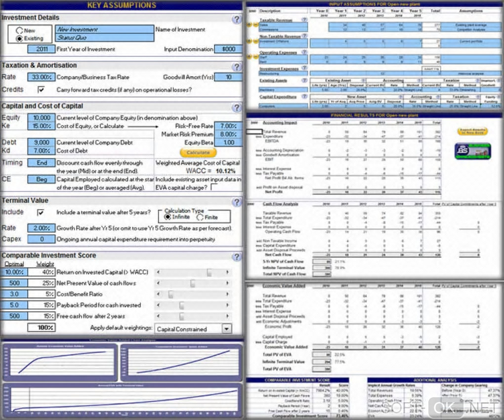The image size is (504, 420).
Task: Click right arrow of Payback Period slider
Action: (x=228, y=305)
